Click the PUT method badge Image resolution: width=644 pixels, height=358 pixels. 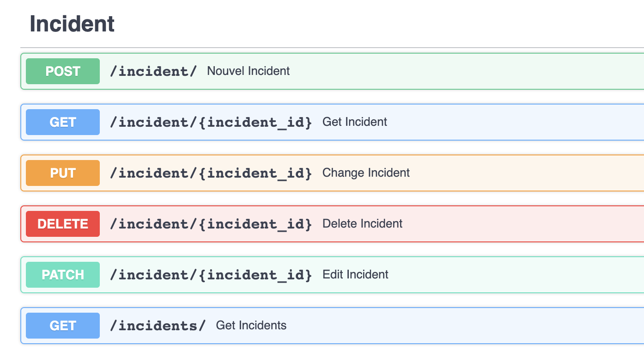[62, 173]
